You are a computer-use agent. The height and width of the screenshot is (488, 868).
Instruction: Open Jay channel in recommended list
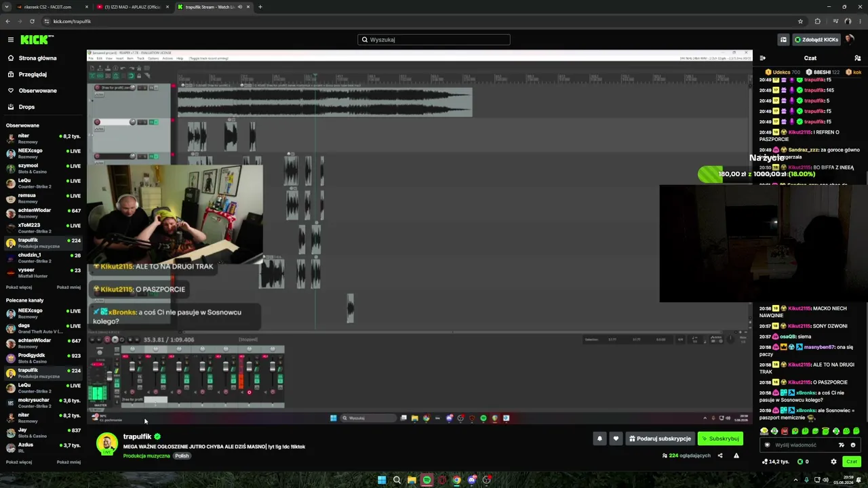[x=43, y=432]
